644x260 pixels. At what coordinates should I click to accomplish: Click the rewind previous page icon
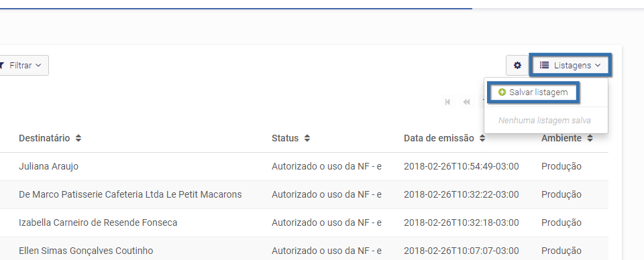click(x=467, y=102)
